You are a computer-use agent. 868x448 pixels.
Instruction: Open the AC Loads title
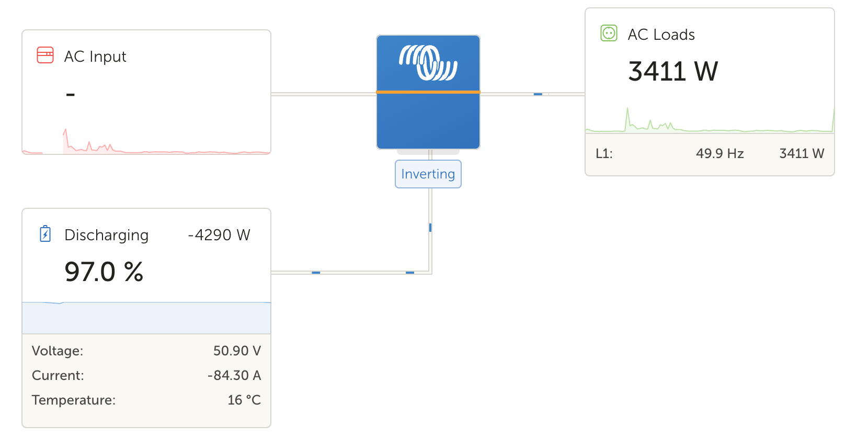click(661, 35)
